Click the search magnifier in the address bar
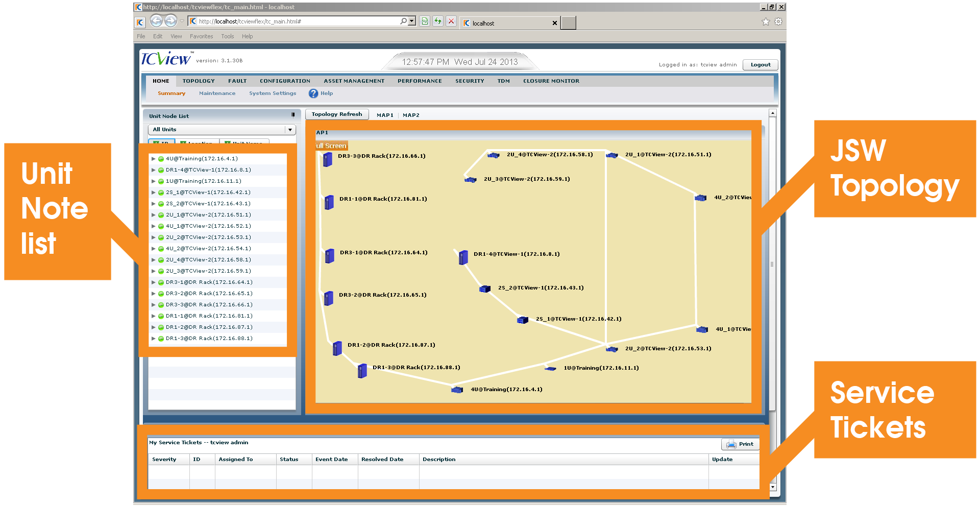 point(403,21)
